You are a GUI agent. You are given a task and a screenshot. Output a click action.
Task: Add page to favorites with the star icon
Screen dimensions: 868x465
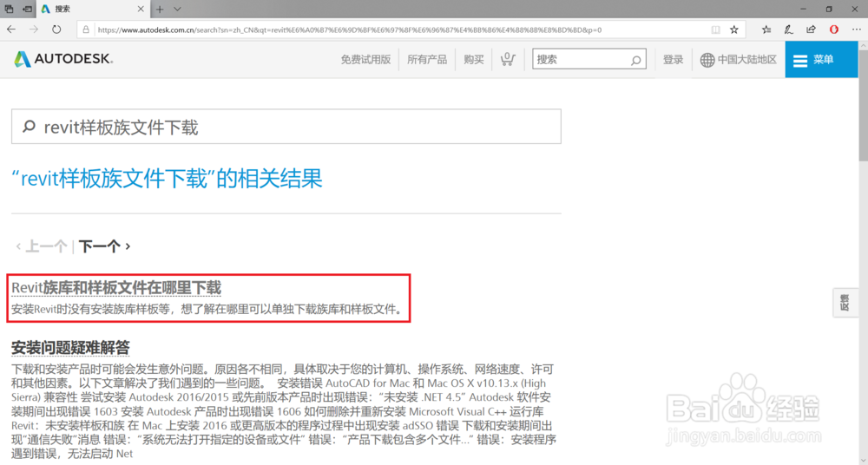coord(734,29)
